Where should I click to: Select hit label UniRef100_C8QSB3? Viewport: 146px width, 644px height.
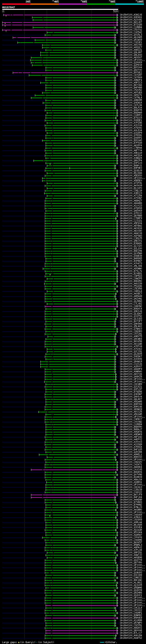pos(131,331)
